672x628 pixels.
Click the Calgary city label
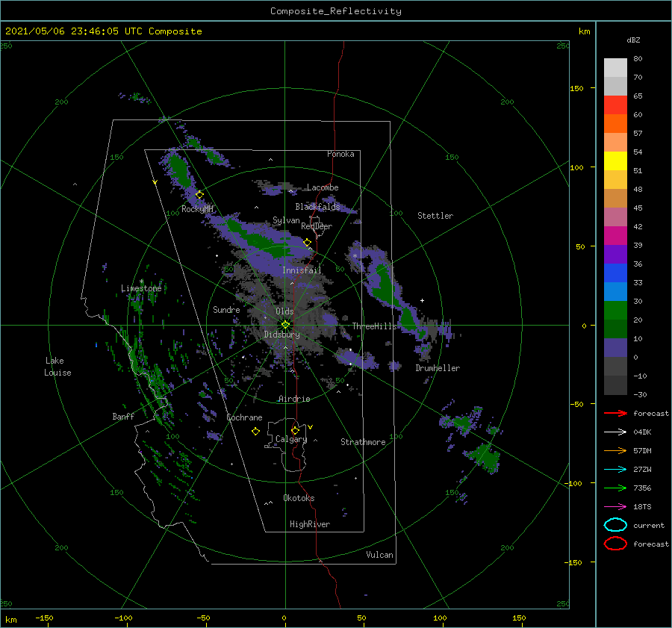pos(291,439)
